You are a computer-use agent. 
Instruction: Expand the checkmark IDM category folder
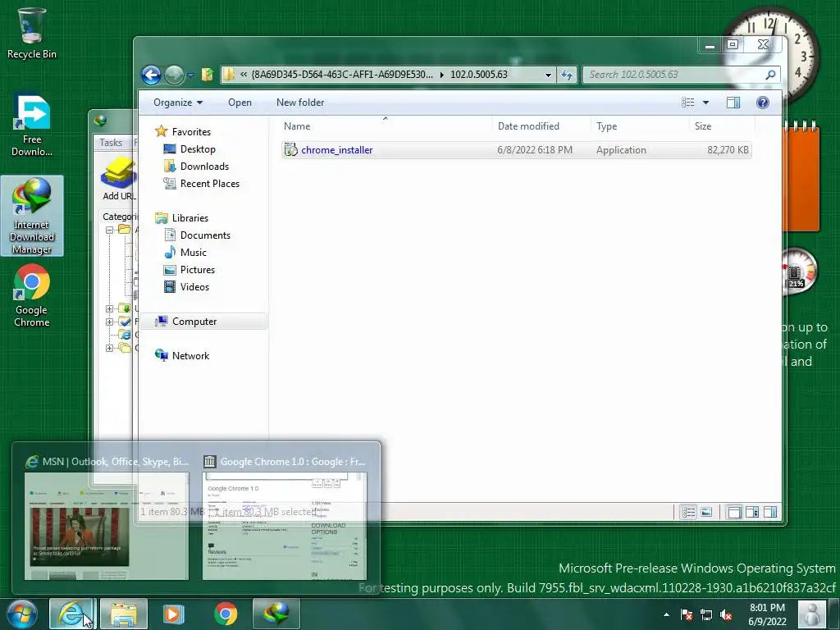[x=109, y=322]
